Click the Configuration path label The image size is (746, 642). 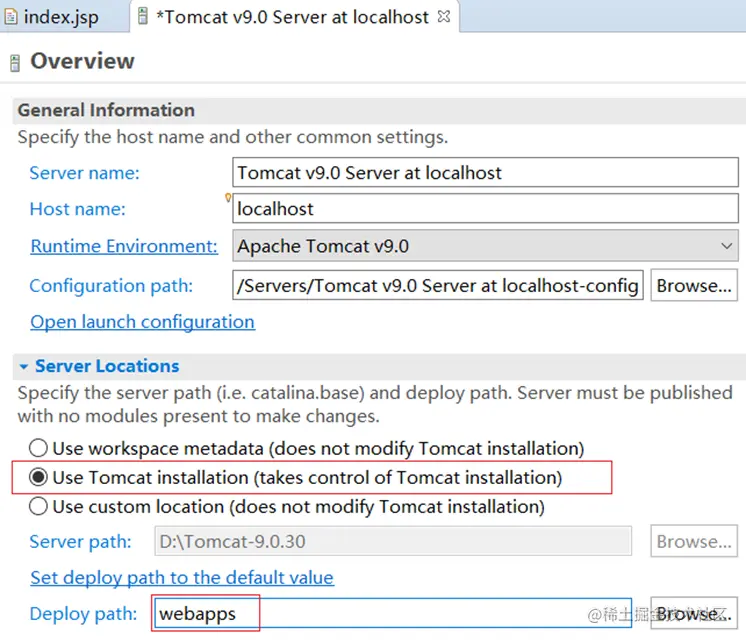pos(111,286)
